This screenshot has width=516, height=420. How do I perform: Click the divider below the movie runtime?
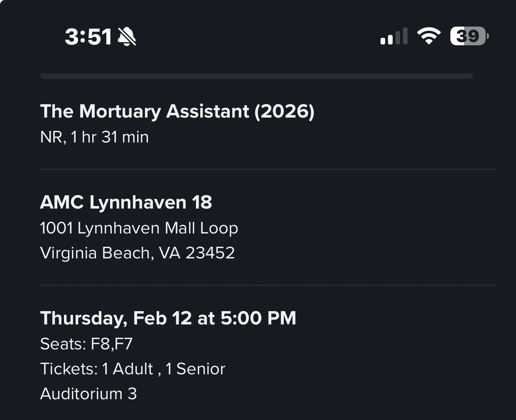268,169
